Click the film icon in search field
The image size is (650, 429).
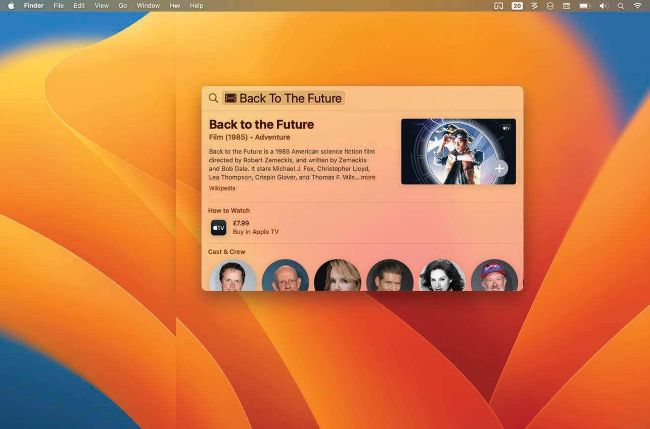click(230, 98)
